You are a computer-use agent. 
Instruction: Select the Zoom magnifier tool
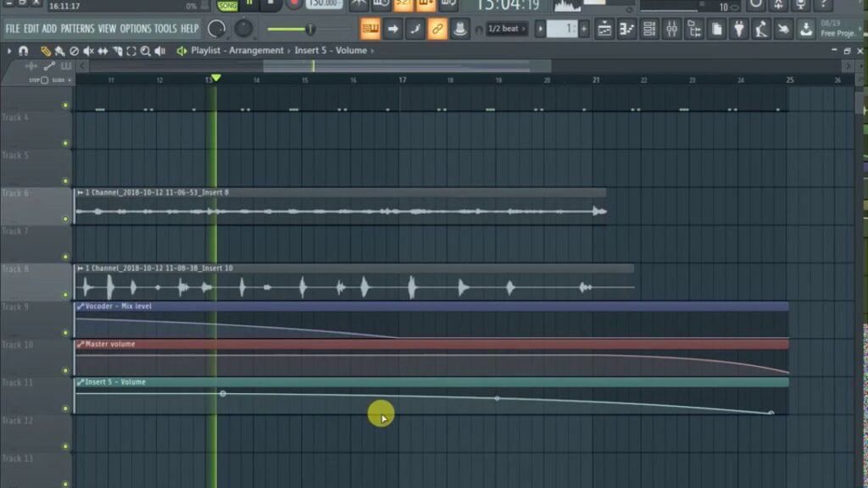[x=145, y=50]
